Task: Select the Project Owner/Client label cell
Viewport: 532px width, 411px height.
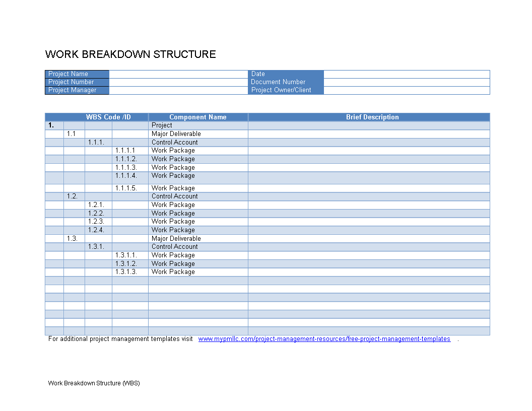Action: tap(286, 90)
